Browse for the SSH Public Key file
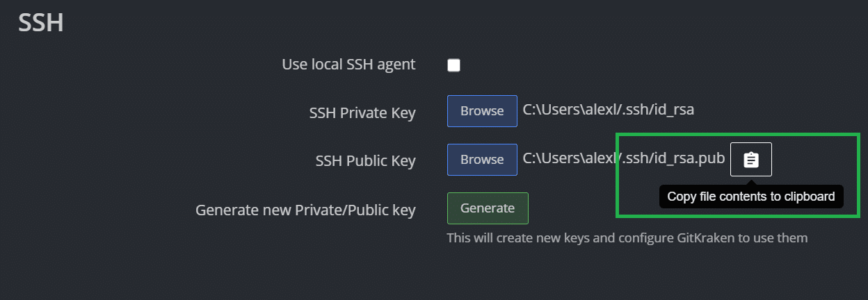Image resolution: width=868 pixels, height=300 pixels. point(482,160)
